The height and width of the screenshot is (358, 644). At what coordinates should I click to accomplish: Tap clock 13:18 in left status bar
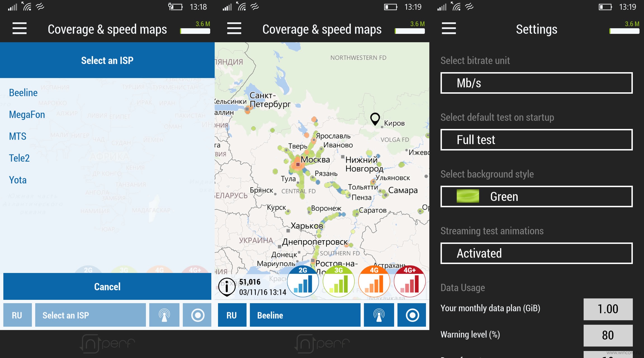coord(198,7)
